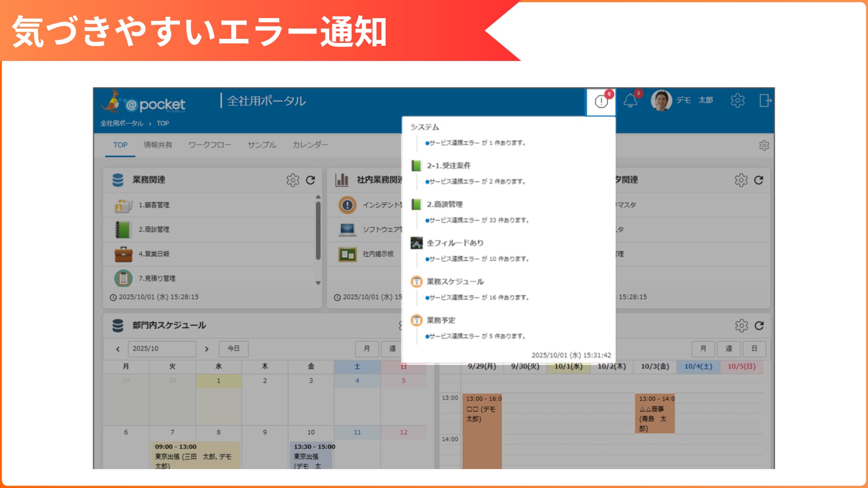Click the logout icon in the header
Image resolution: width=868 pixels, height=488 pixels.
pos(765,100)
